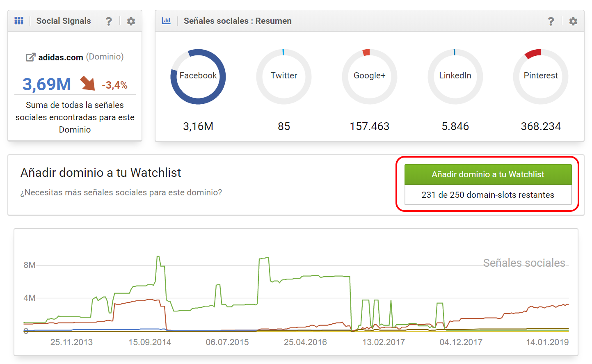Click the Facebook count 3,16M
592x364 pixels.
click(198, 126)
